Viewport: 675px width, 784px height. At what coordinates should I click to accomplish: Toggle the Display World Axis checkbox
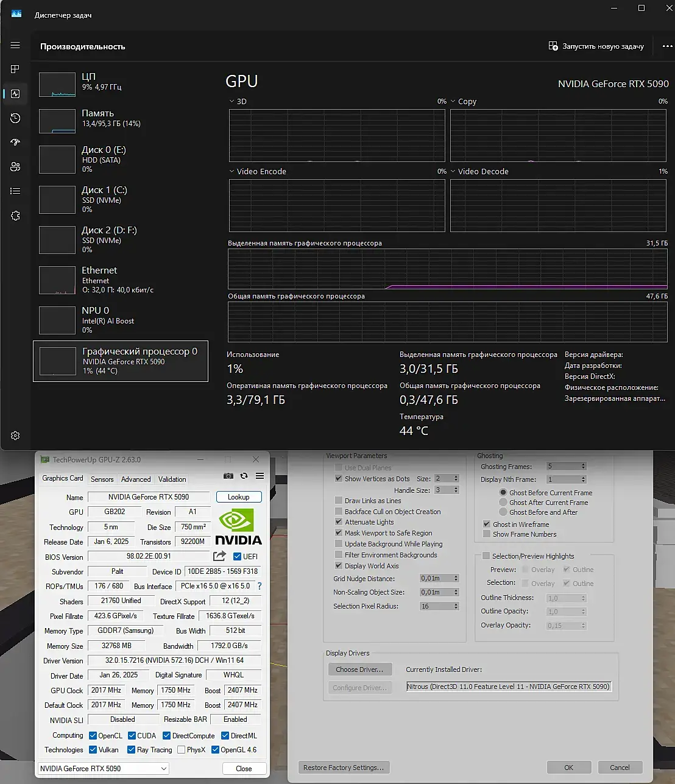339,566
